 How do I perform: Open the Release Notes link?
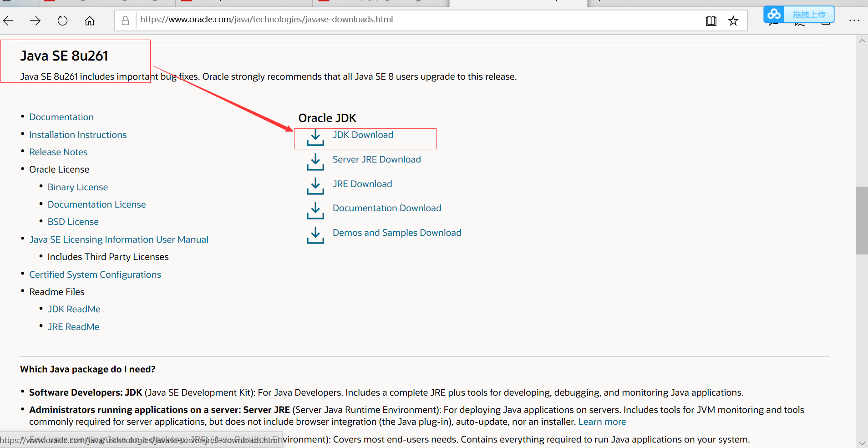58,152
